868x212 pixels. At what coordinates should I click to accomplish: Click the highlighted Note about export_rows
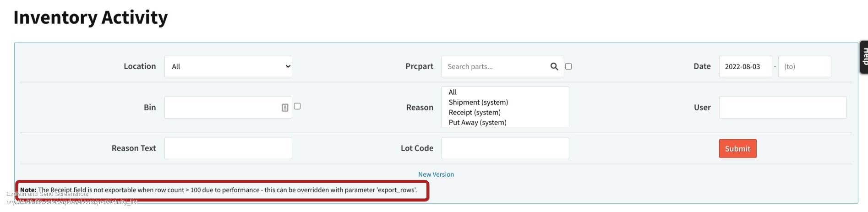click(222, 190)
